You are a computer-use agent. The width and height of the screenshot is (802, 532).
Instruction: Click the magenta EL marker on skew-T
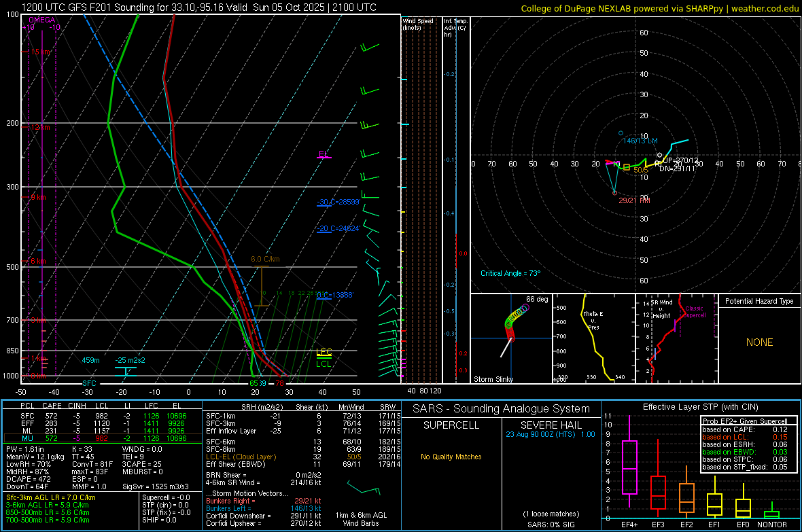click(x=324, y=154)
